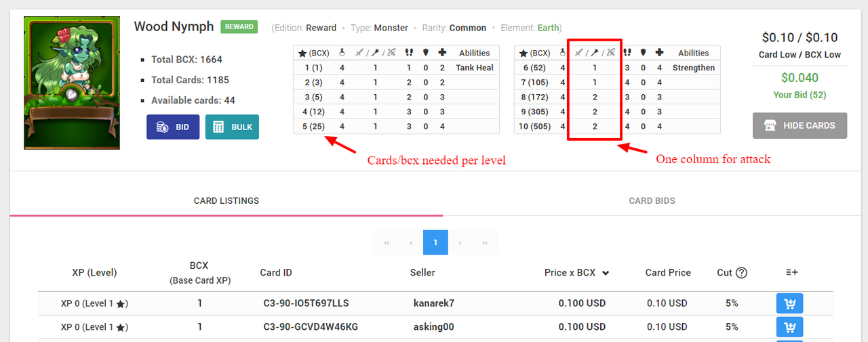
Task: Click the Cut help question mark icon
Action: point(741,273)
